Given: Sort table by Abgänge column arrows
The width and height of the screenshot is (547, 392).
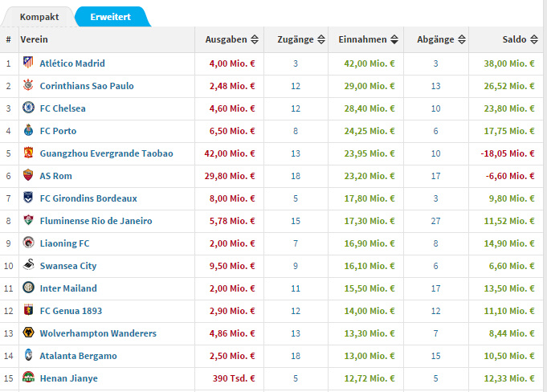Looking at the screenshot, I should click(462, 39).
